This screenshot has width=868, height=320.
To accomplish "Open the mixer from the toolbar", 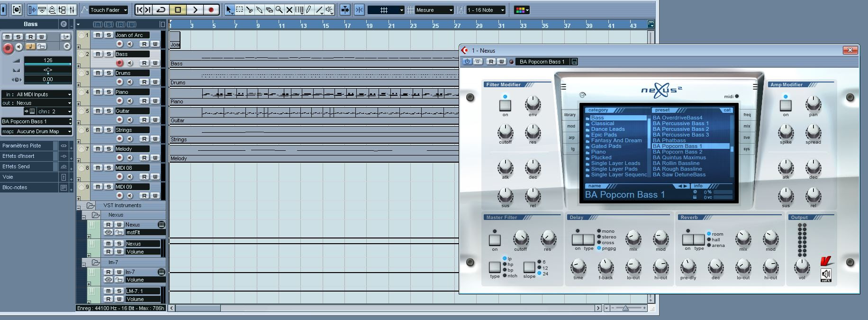I will 72,9.
